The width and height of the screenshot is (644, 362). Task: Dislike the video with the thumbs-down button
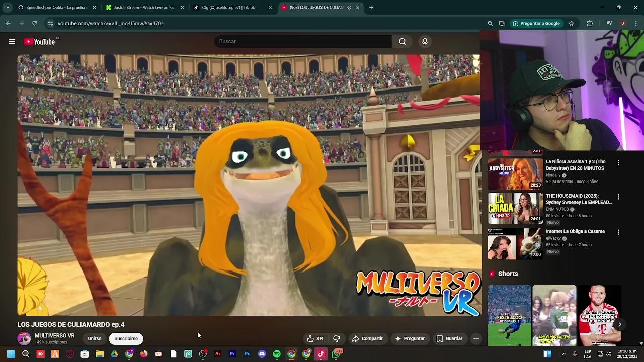coord(337,339)
